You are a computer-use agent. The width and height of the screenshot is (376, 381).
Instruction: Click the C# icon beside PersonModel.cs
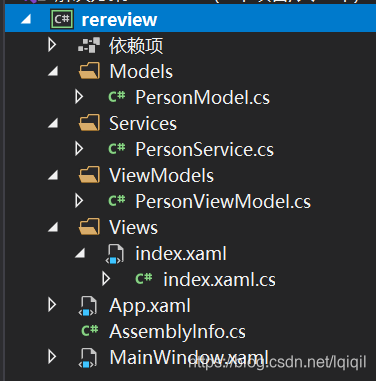pos(117,97)
